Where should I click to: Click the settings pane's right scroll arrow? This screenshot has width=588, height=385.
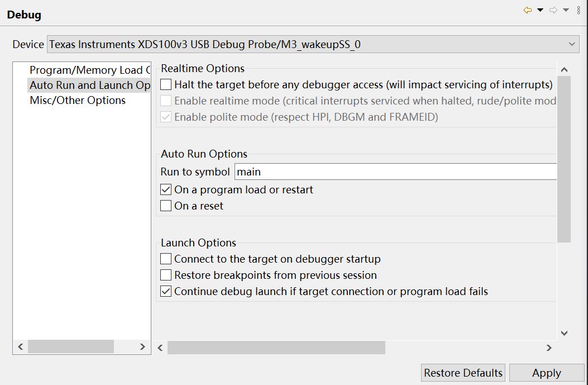coord(549,348)
